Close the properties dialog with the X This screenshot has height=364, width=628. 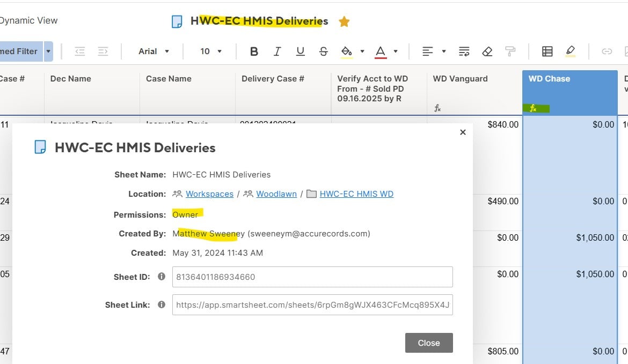click(x=463, y=132)
